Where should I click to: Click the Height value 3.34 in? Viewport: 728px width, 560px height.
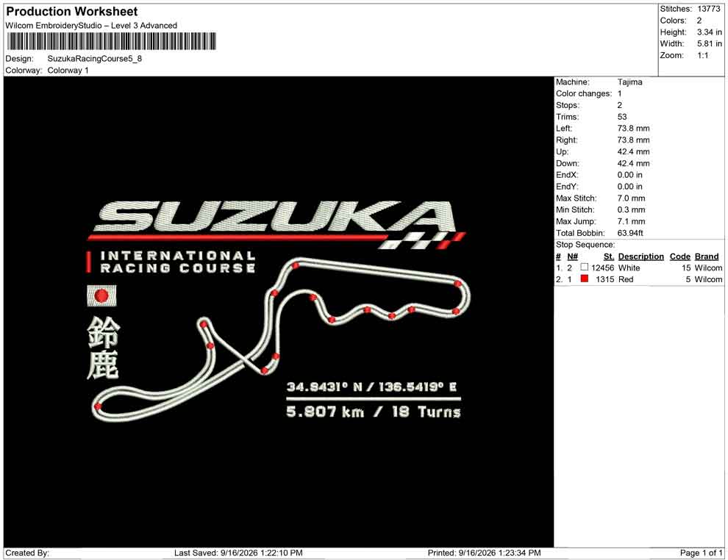pyautogui.click(x=709, y=32)
